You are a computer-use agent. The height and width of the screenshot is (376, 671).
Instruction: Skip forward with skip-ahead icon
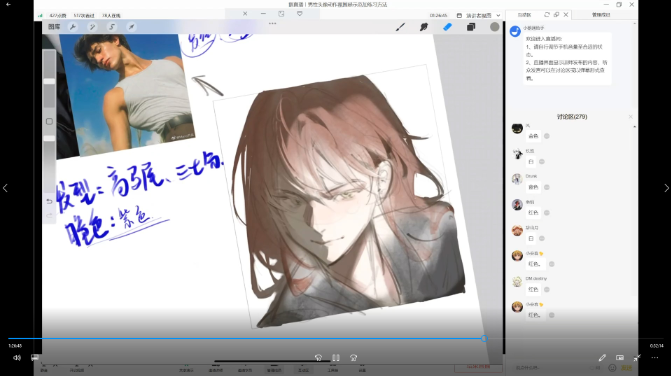tap(353, 358)
